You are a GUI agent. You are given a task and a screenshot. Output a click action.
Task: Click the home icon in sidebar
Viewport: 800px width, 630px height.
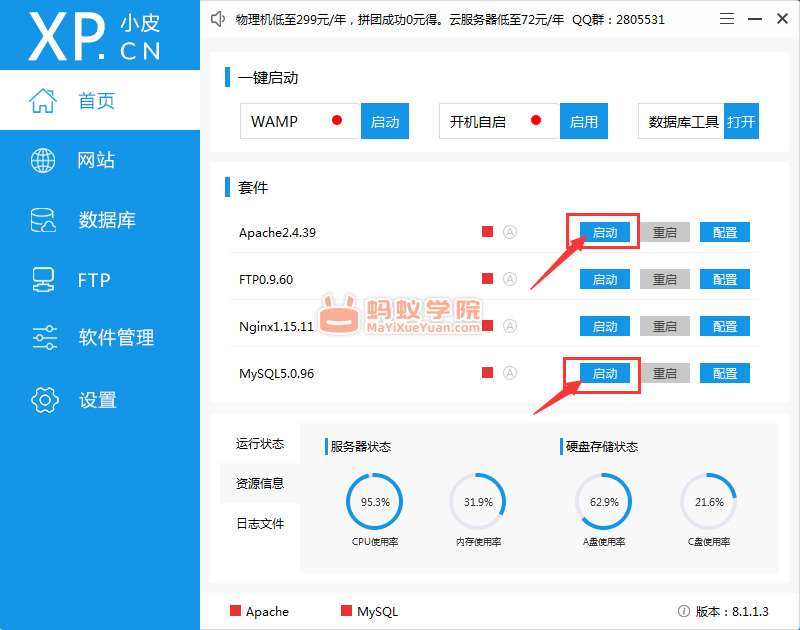click(x=43, y=100)
